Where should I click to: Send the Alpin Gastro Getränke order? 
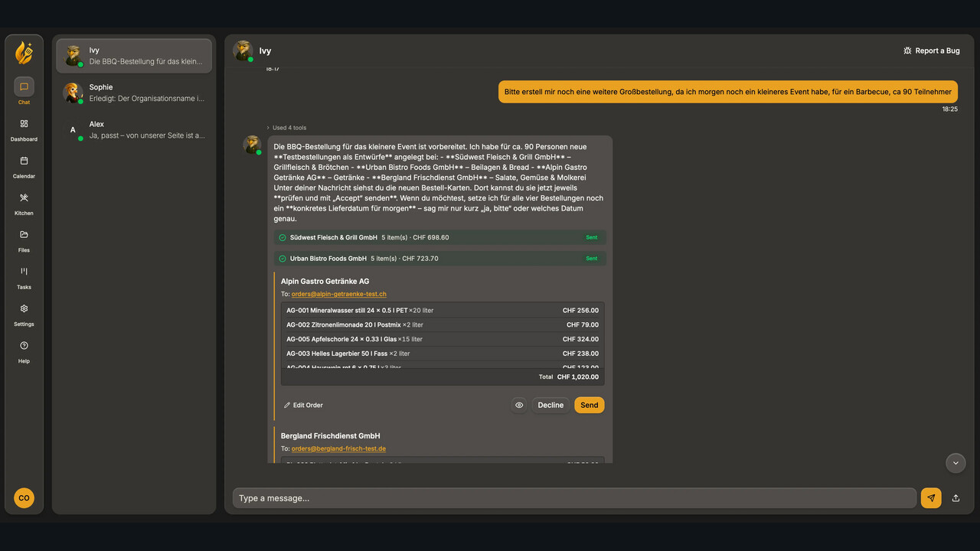click(x=590, y=405)
